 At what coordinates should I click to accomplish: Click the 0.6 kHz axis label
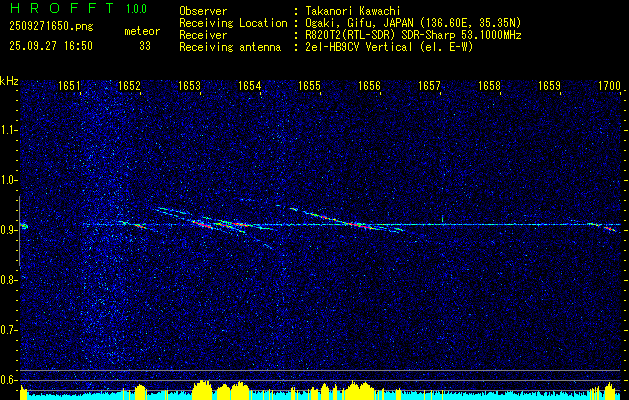tap(9, 380)
